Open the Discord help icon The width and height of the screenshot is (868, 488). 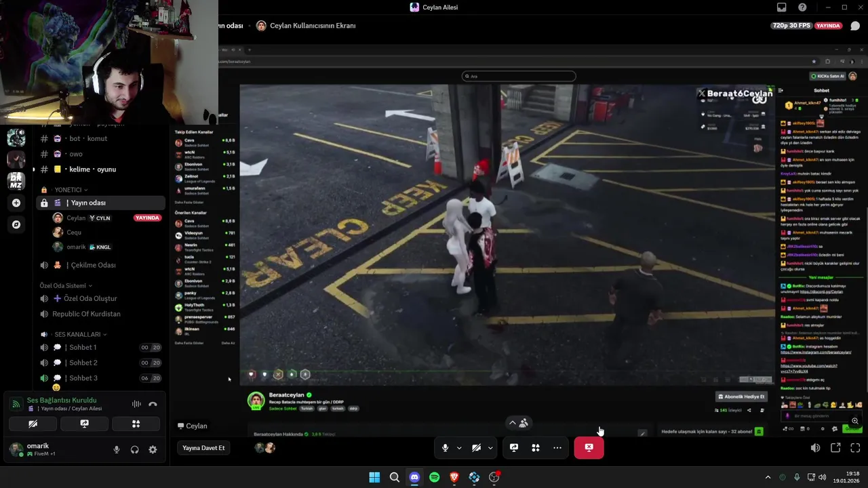pyautogui.click(x=802, y=7)
